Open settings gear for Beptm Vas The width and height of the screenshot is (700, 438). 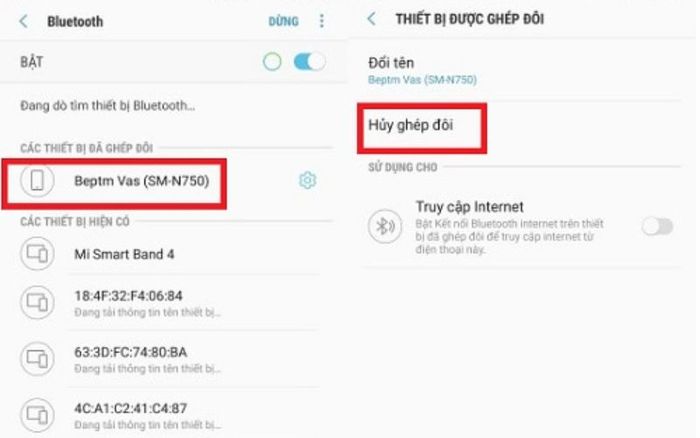tap(307, 180)
